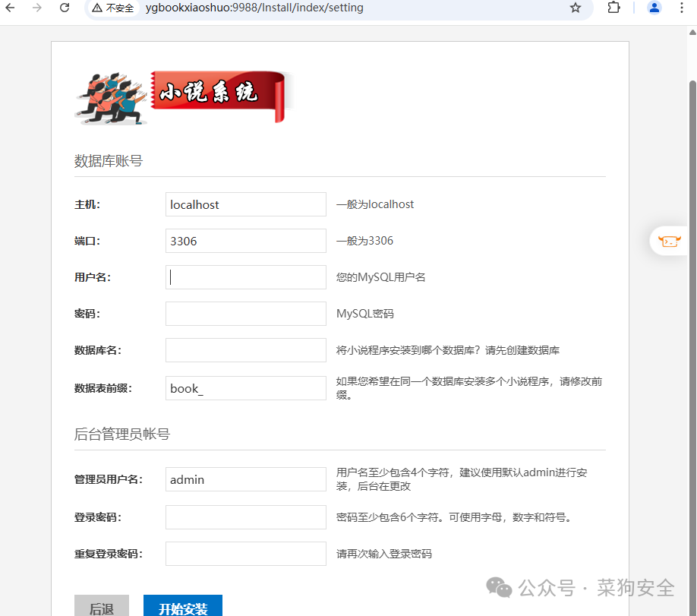This screenshot has width=697, height=616.
Task: Click the 主机: field label
Action: [x=87, y=204]
